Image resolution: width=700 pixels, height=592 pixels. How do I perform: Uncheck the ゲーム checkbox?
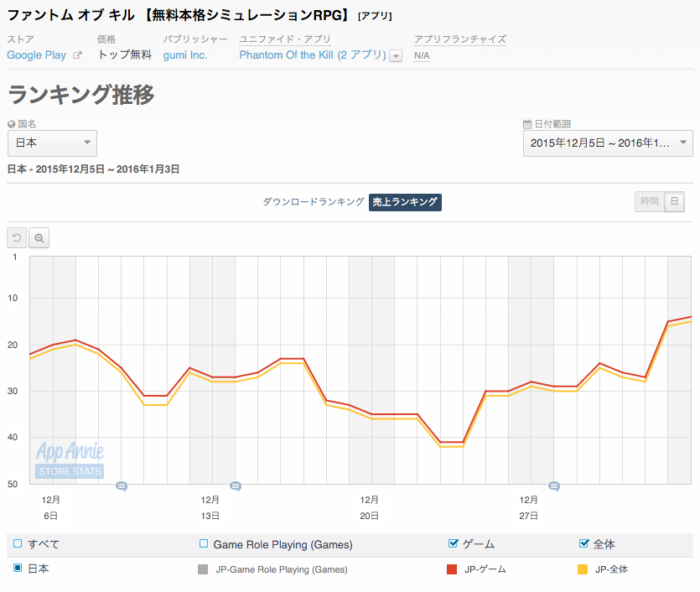click(453, 543)
